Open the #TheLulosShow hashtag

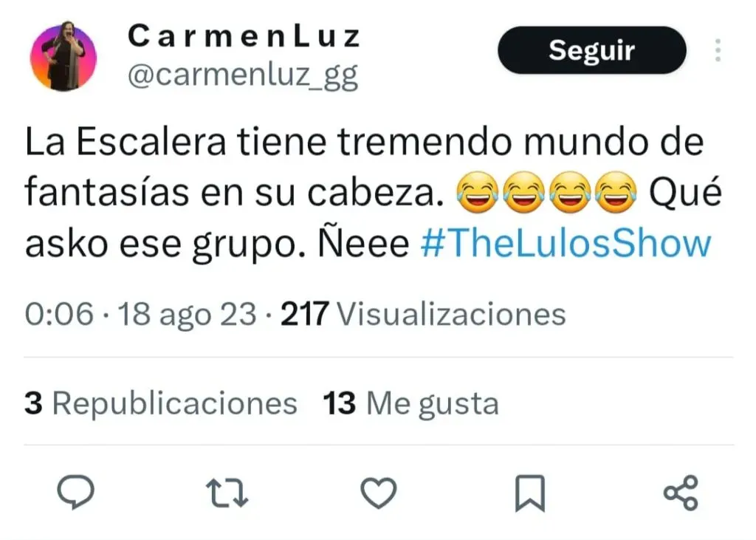(566, 243)
